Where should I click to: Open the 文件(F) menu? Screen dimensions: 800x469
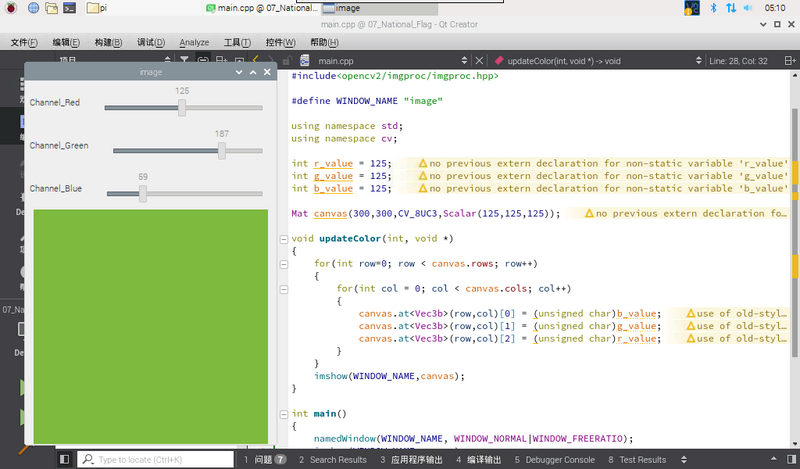click(24, 42)
